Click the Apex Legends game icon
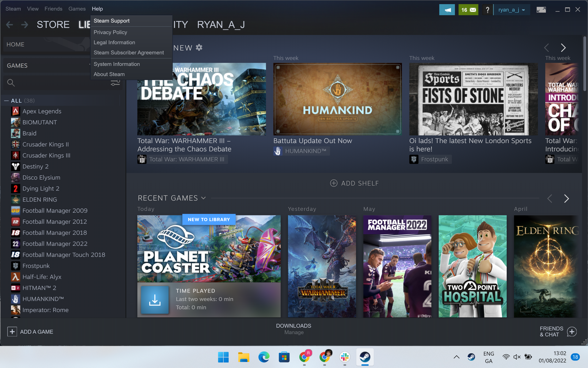This screenshot has height=368, width=588. pos(16,111)
